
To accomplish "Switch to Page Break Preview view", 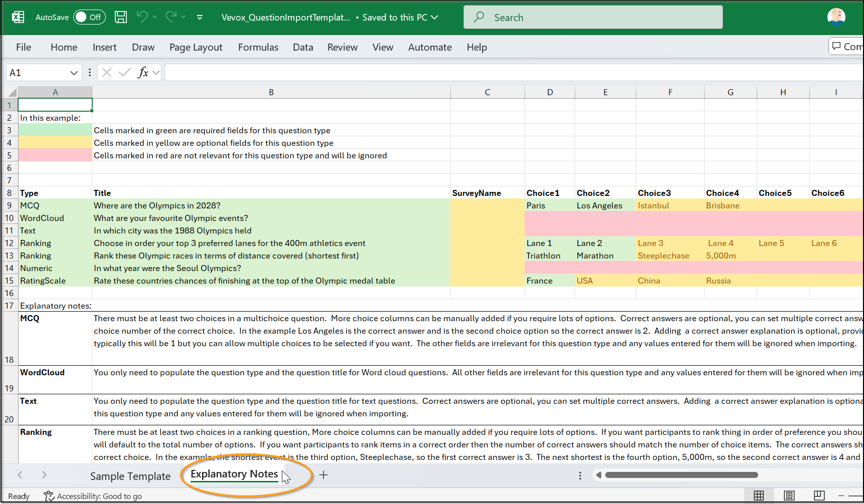I will (819, 495).
